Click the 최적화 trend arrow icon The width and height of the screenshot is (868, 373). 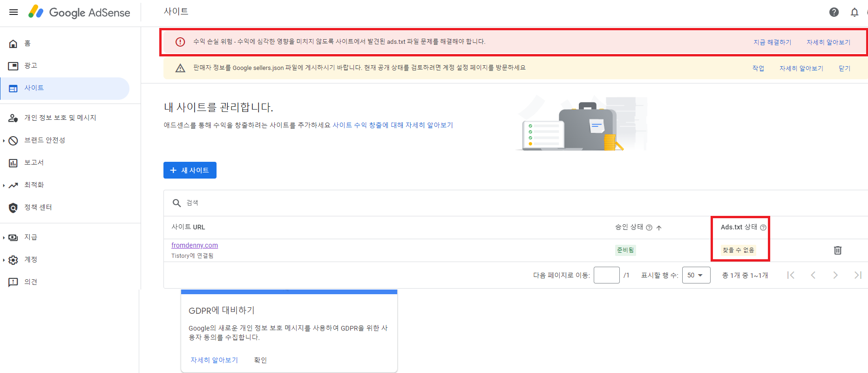tap(14, 185)
